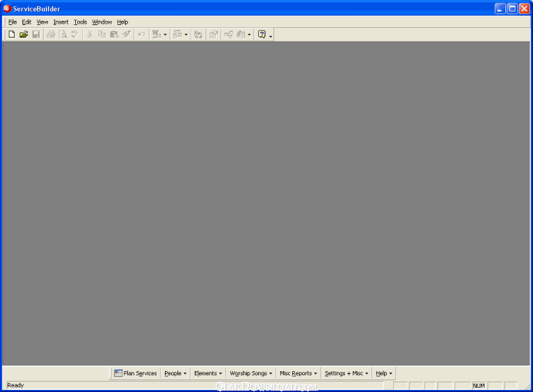
Task: Click the New document icon
Action: click(12, 34)
